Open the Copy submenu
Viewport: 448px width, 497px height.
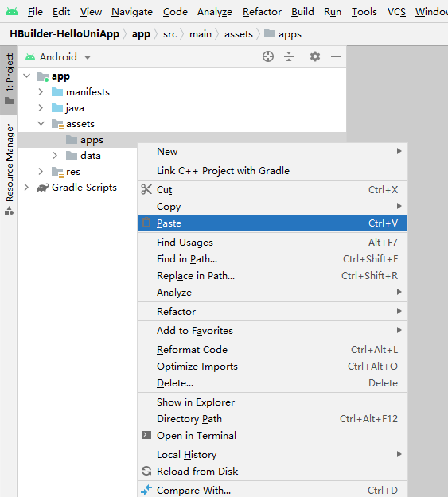(273, 207)
